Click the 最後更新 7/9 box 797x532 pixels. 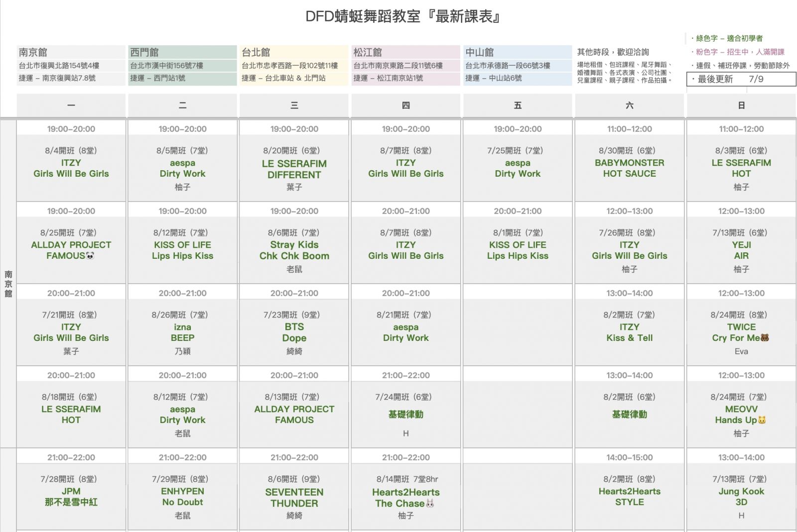point(741,79)
